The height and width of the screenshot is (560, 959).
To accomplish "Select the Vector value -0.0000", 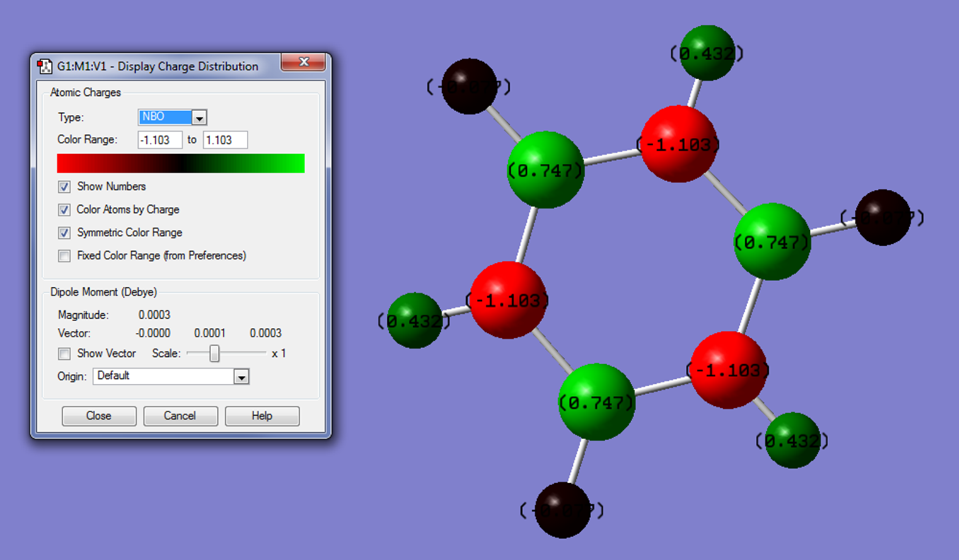I will point(153,333).
